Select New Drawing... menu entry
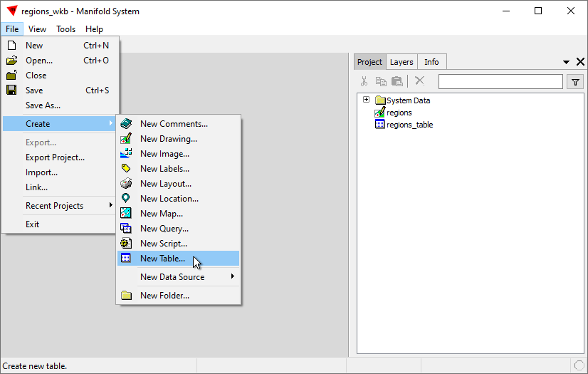588x374 pixels. (178, 139)
